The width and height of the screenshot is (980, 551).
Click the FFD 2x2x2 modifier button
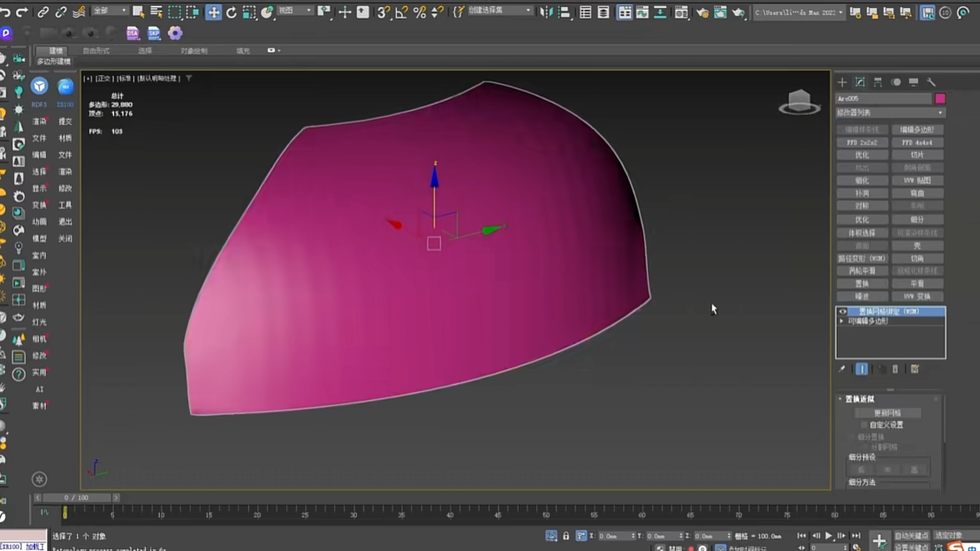pos(862,142)
